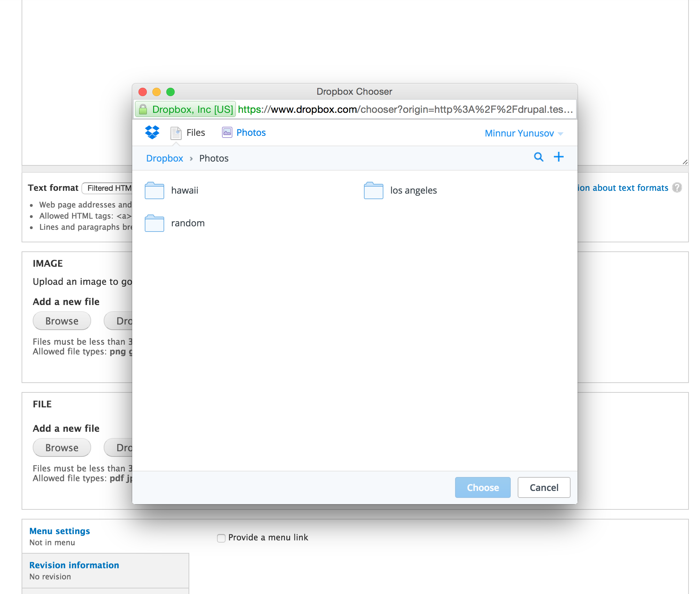Switch to the Photos tab
Screen dimensions: 700x594
coord(251,133)
